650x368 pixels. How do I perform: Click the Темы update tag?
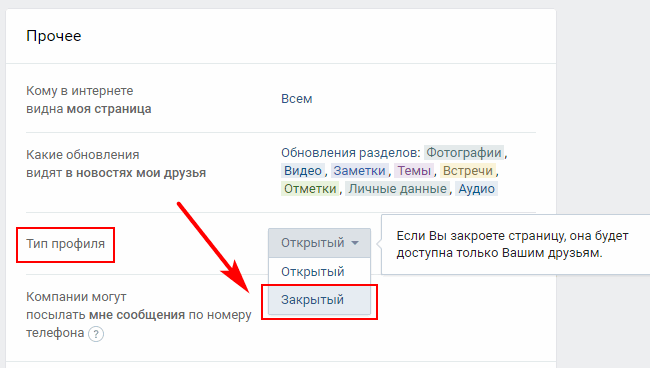414,170
